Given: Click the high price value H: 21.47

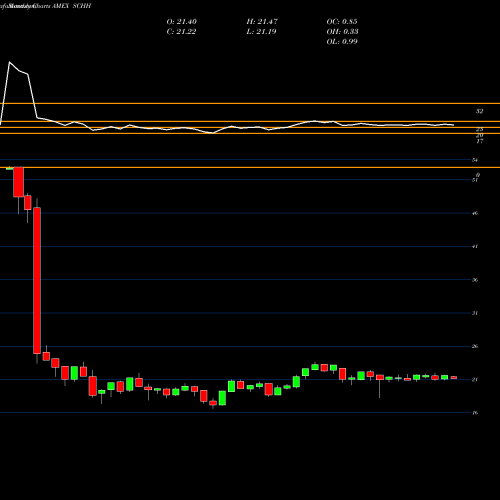Looking at the screenshot, I should pos(262,22).
